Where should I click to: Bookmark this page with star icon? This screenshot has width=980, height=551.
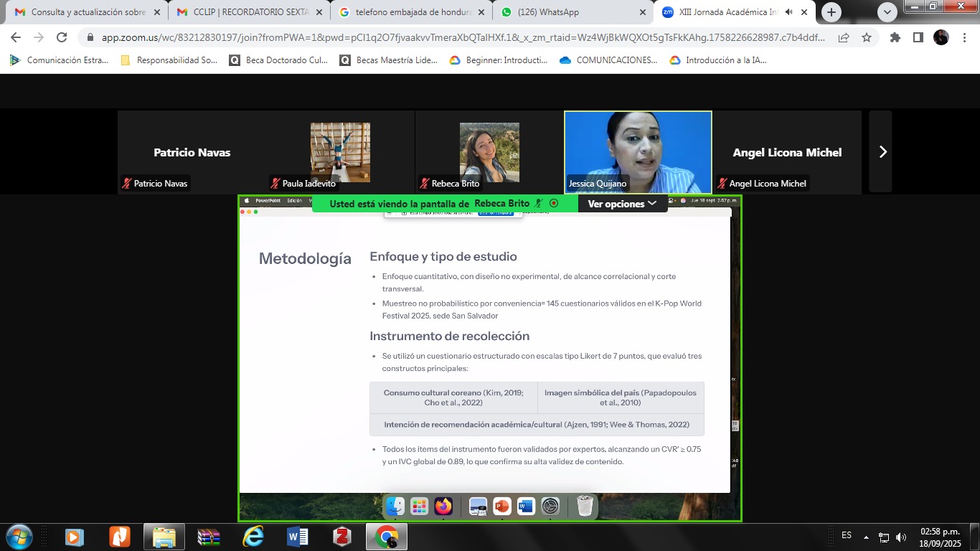tap(867, 37)
